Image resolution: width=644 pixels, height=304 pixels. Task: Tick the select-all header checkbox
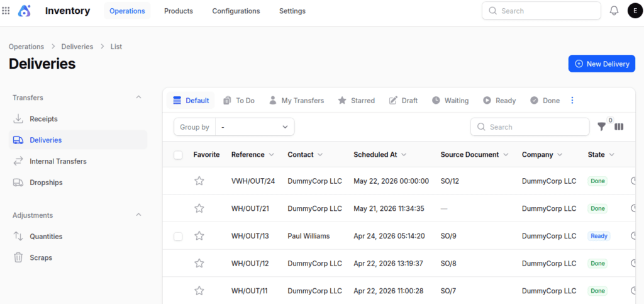click(178, 155)
